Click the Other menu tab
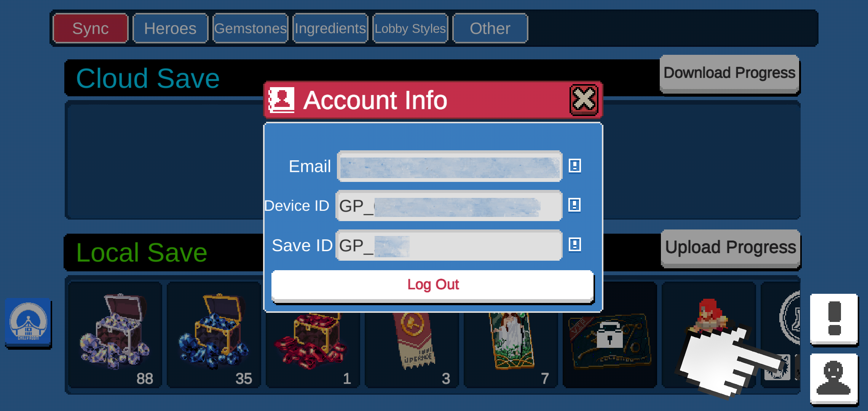Viewport: 868px width, 411px height. click(x=490, y=28)
